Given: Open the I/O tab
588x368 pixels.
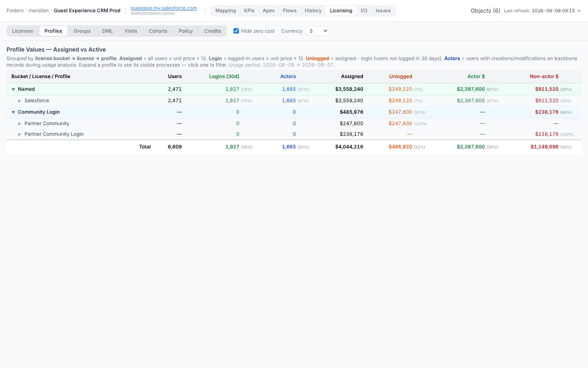Looking at the screenshot, I should coord(364,11).
